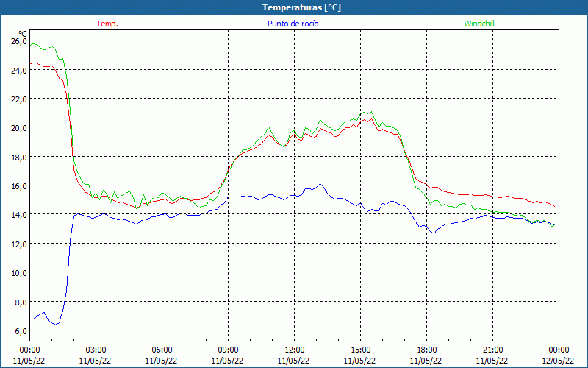Click the 10,0 y-axis label
The image size is (588, 368).
(19, 273)
